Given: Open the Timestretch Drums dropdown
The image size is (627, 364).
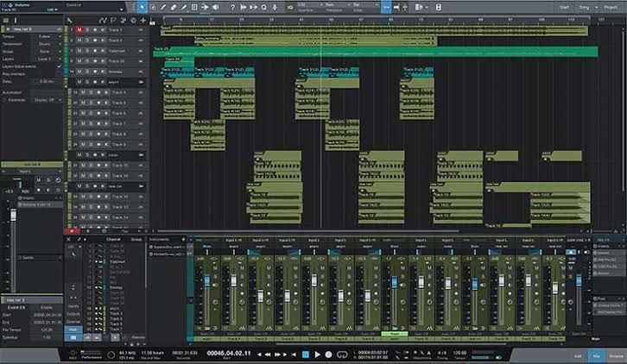Looking at the screenshot, I should [48, 44].
